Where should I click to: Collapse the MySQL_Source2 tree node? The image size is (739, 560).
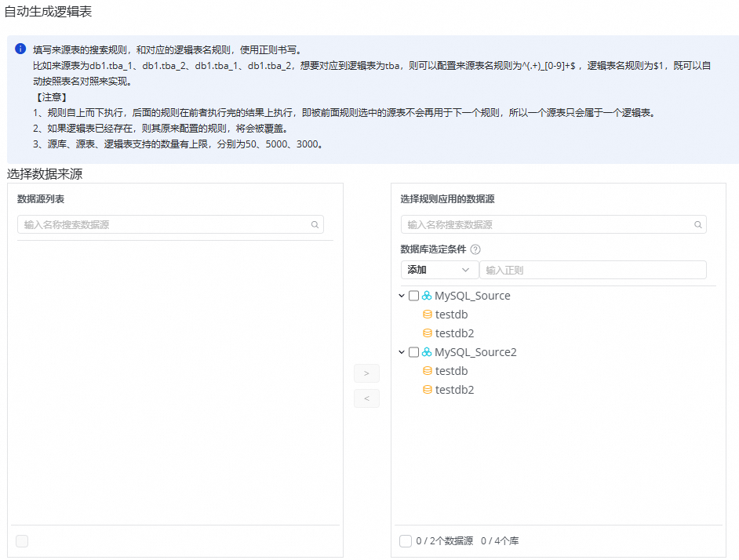pyautogui.click(x=401, y=352)
